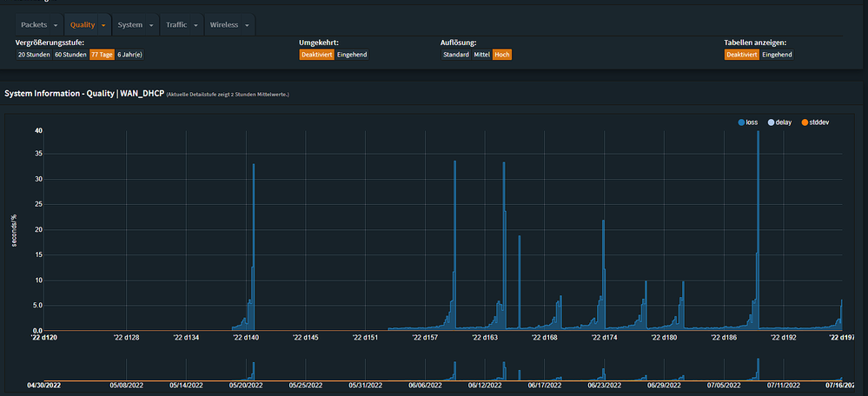Select Deaktiviert under Tabellen anzeigen
This screenshot has height=396, width=868.
pos(742,55)
